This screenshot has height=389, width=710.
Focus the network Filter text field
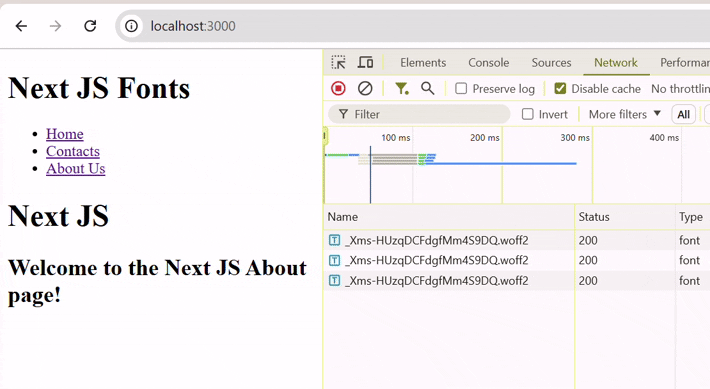pos(419,114)
